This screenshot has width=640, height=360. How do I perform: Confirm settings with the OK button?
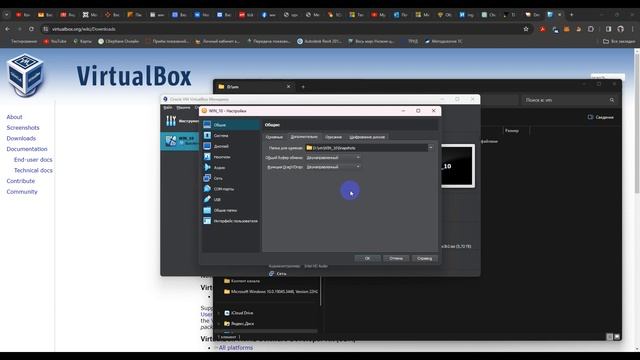point(367,258)
